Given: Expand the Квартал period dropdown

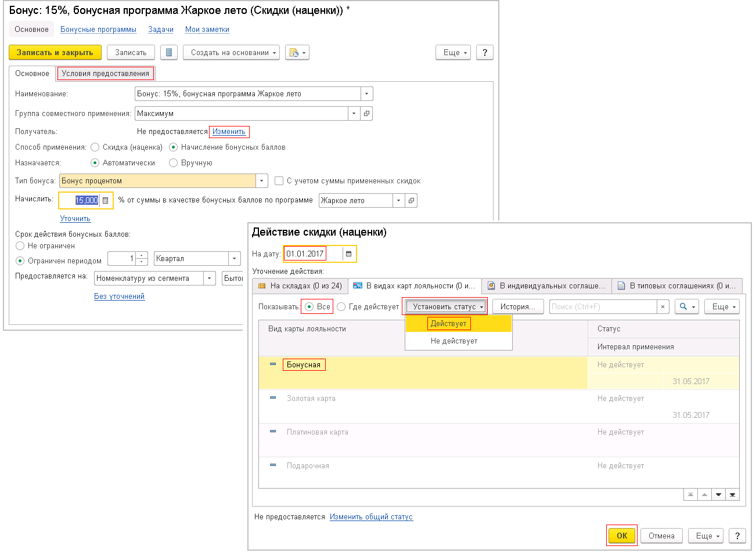Looking at the screenshot, I should (x=235, y=259).
